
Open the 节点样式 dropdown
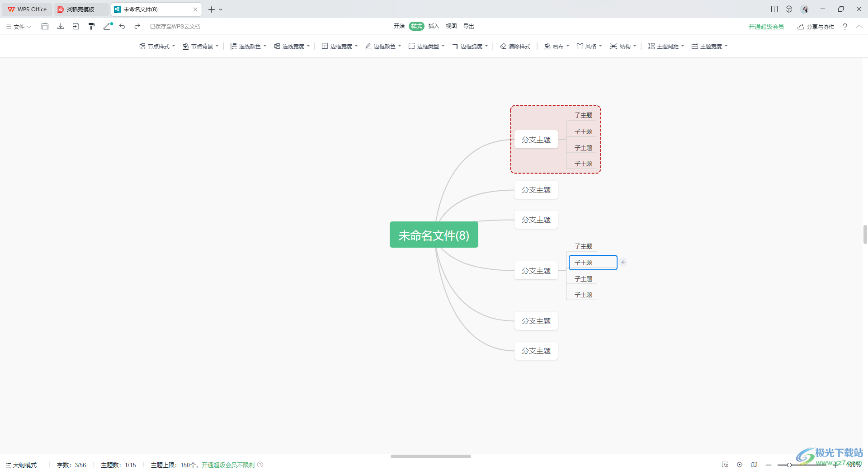(157, 46)
